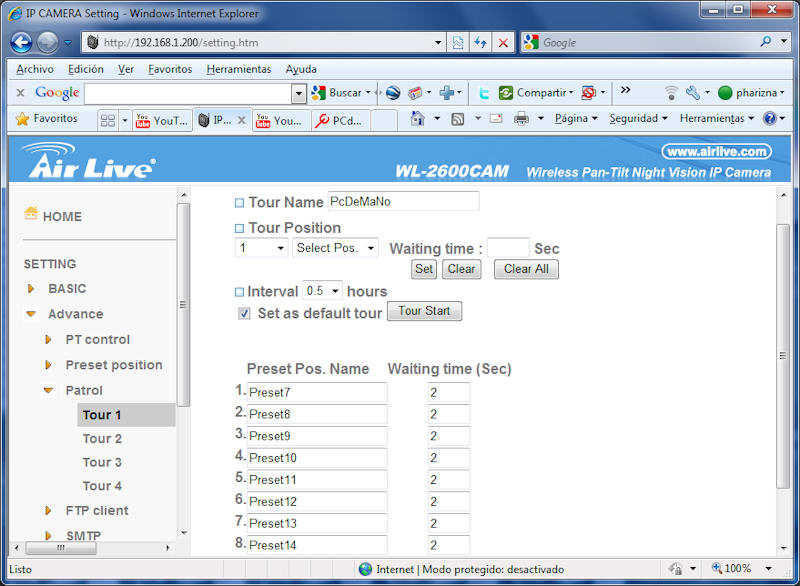Click the Set button
The image size is (800, 586).
pyautogui.click(x=424, y=269)
